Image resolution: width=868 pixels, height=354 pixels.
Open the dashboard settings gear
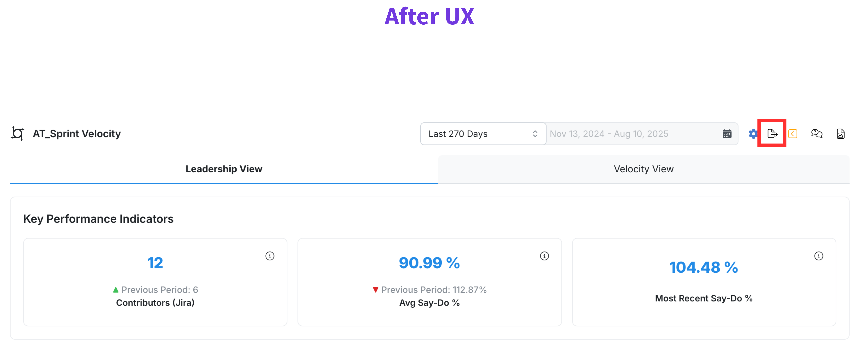[x=753, y=134]
